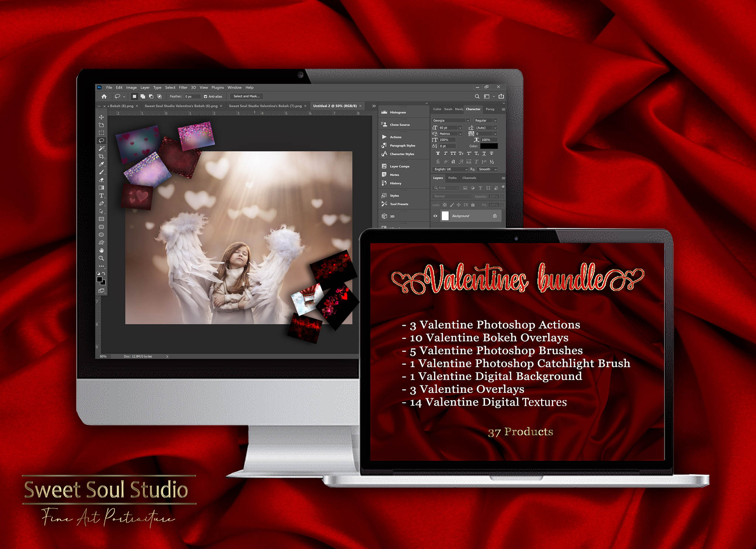Activate the Type tool
Screen dimensions: 756x549
(101, 196)
